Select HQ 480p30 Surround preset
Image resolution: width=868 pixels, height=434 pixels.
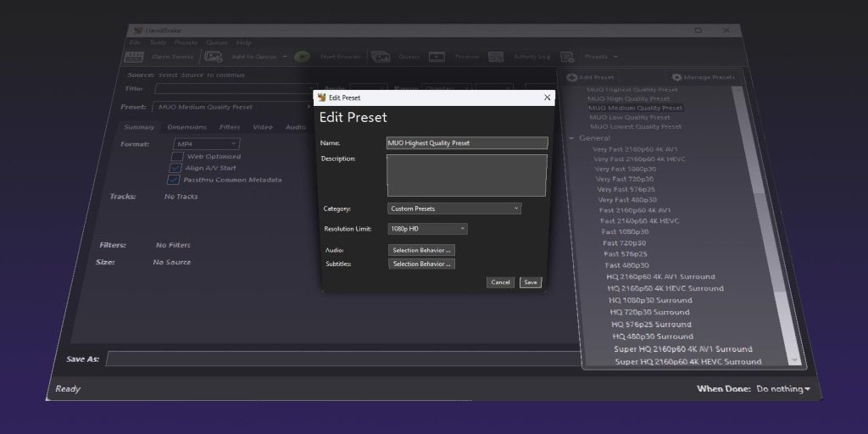coord(653,337)
